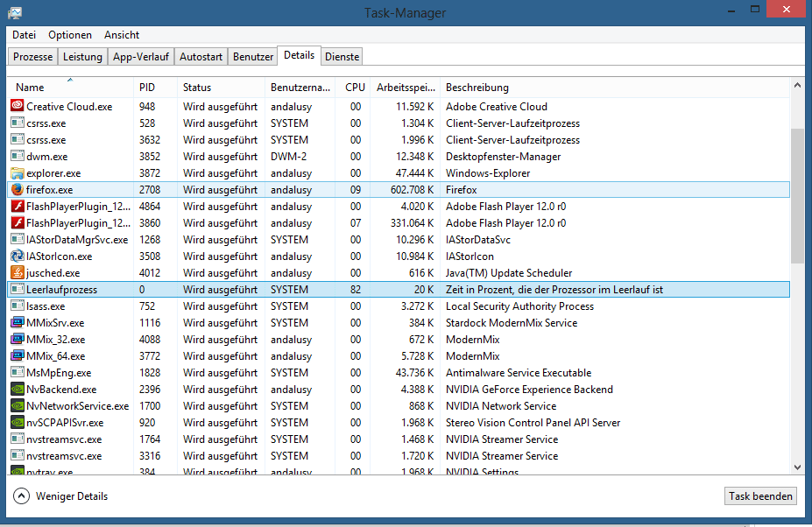Click the Task beenden button
Image resolution: width=812 pixels, height=527 pixels.
[x=760, y=496]
